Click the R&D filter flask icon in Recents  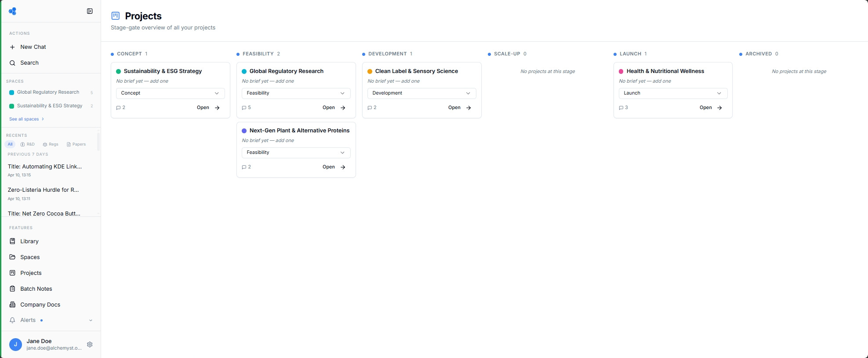(22, 144)
